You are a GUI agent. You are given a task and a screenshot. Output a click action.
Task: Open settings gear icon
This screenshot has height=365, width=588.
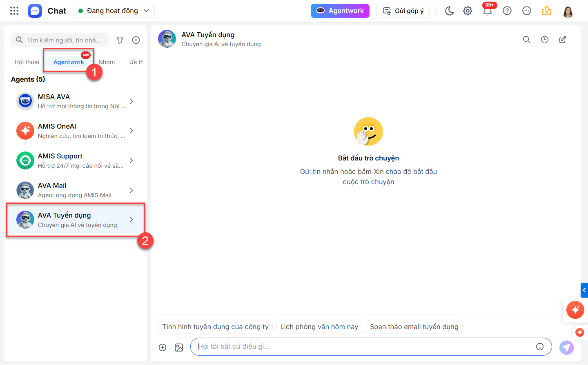pos(468,11)
